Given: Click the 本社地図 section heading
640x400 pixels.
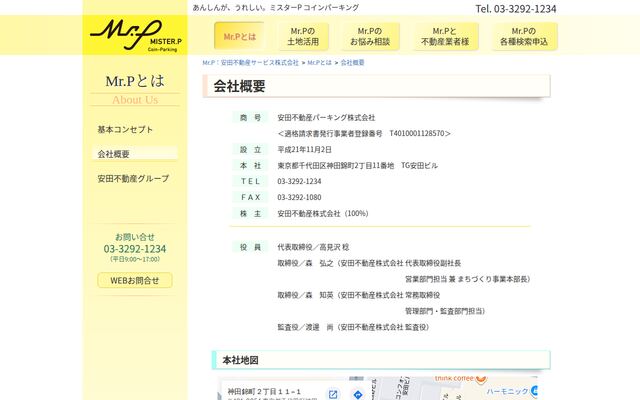Looking at the screenshot, I should (240, 360).
